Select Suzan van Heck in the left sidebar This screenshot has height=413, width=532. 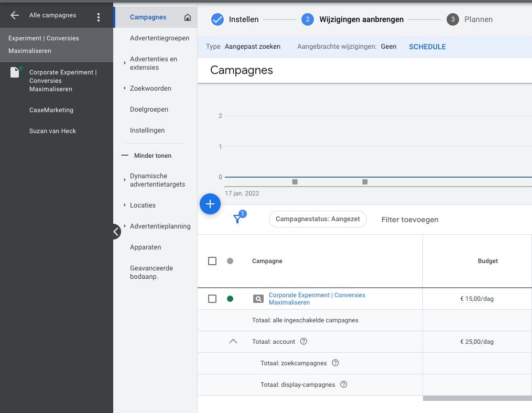[x=52, y=131]
